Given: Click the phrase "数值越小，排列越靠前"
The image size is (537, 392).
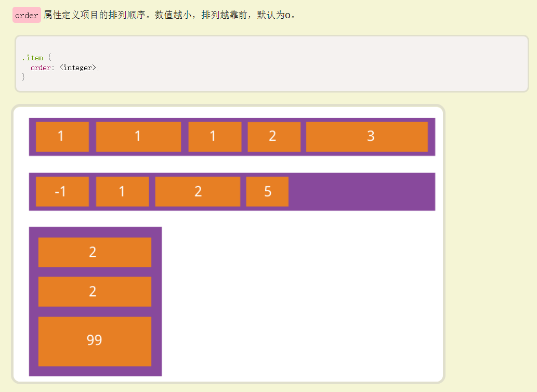Looking at the screenshot, I should point(201,15).
